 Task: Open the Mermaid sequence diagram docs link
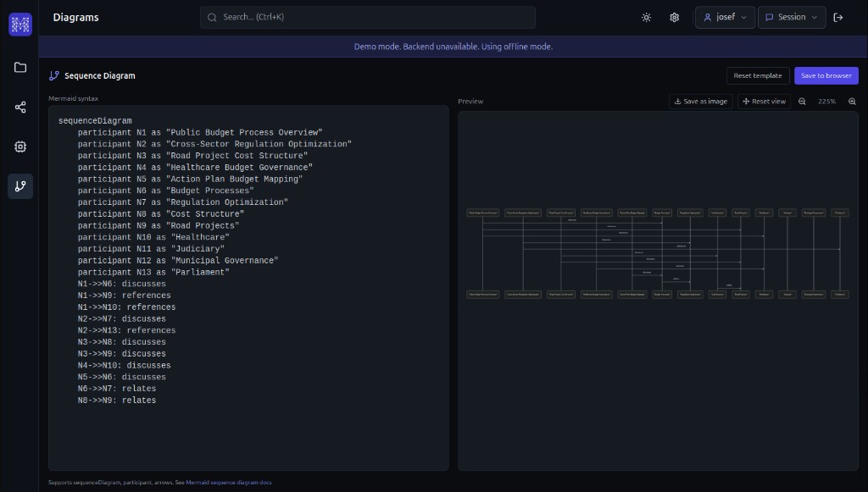click(227, 482)
